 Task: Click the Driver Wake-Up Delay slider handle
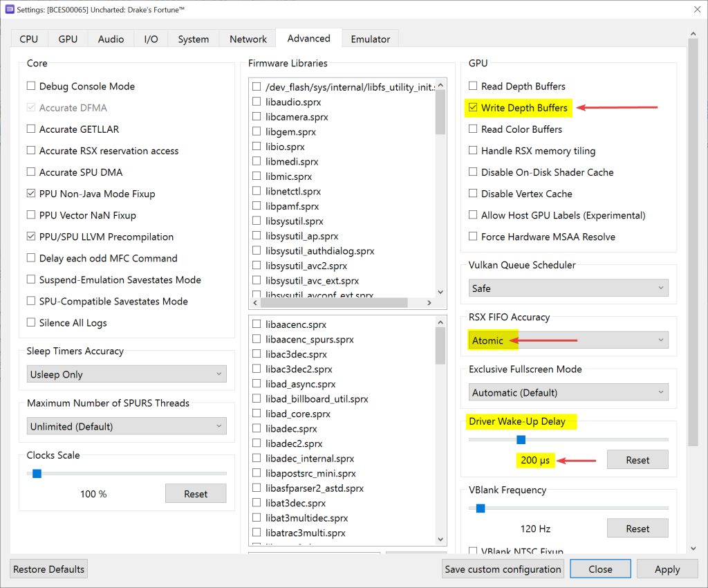(x=521, y=439)
